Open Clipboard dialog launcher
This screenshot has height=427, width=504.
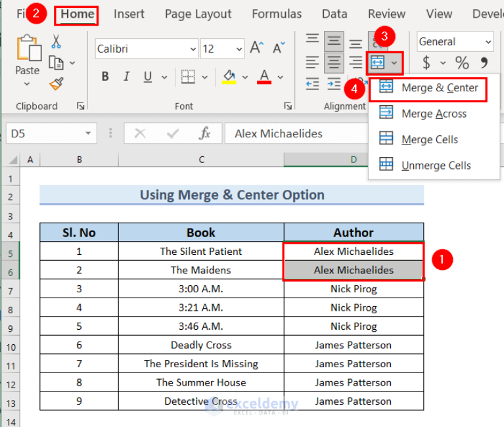click(x=80, y=106)
